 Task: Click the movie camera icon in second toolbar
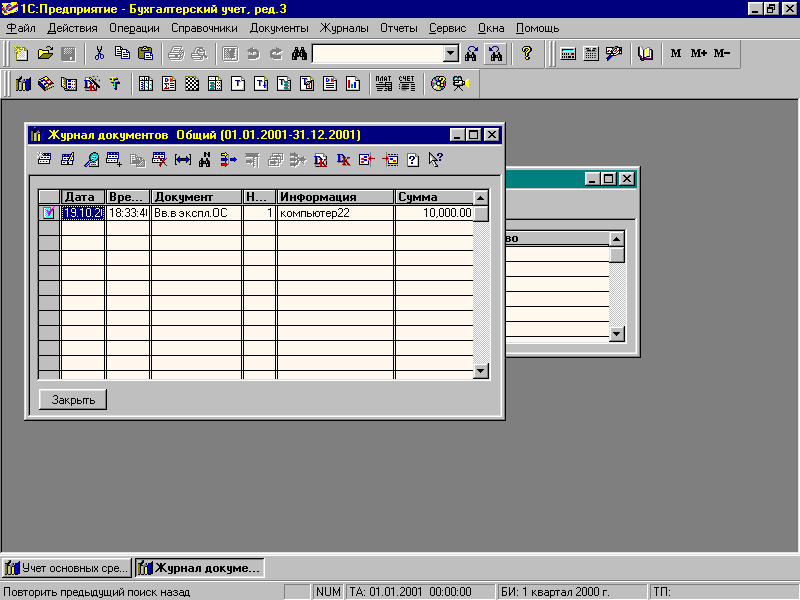click(x=461, y=84)
